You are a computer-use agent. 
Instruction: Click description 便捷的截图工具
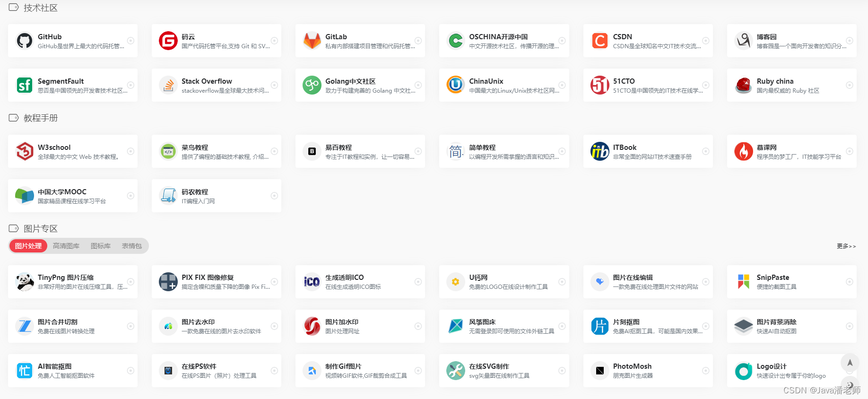click(x=777, y=287)
